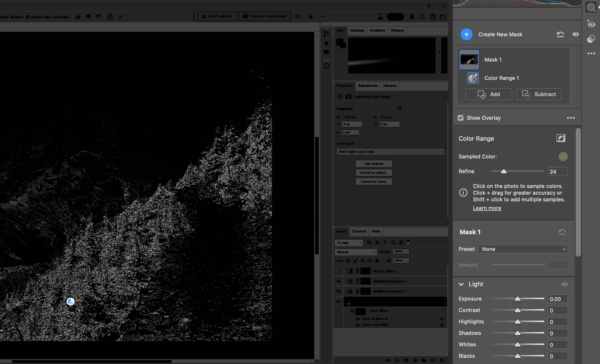The height and width of the screenshot is (364, 600).
Task: Open the Don't Apply Layer Comp dropdown
Action: (x=390, y=151)
